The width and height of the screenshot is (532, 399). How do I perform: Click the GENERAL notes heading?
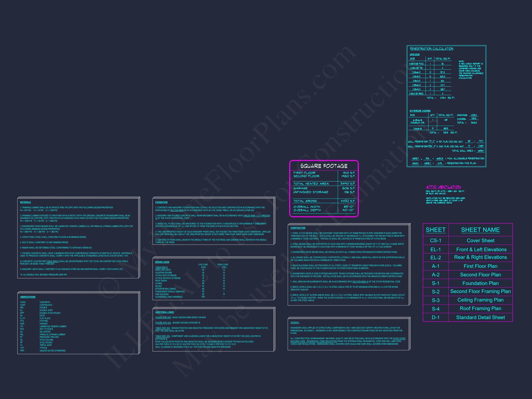click(x=295, y=323)
